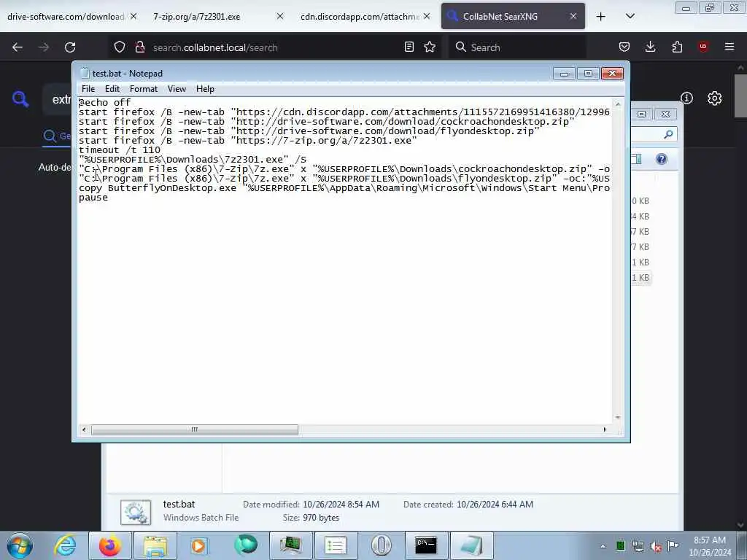Open the command prompt taskbar icon
The width and height of the screenshot is (747, 560).
pyautogui.click(x=426, y=545)
